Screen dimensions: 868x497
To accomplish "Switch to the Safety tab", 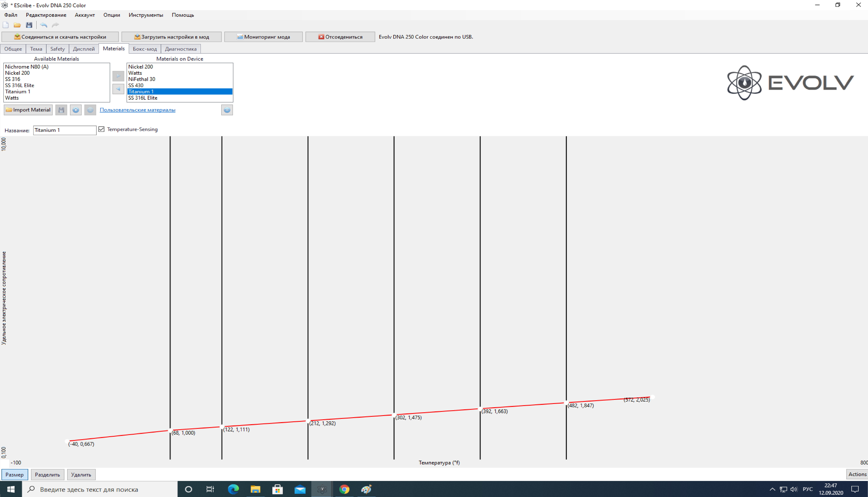I will 57,49.
